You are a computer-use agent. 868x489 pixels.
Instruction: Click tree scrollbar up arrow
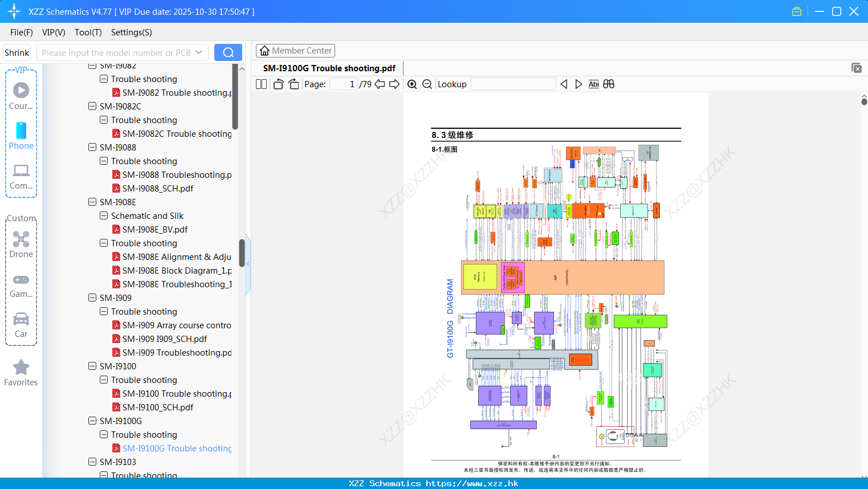[x=242, y=68]
